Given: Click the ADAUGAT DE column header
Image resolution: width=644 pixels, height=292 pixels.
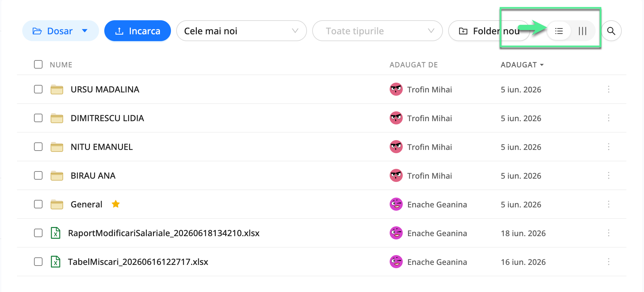Looking at the screenshot, I should click(414, 65).
